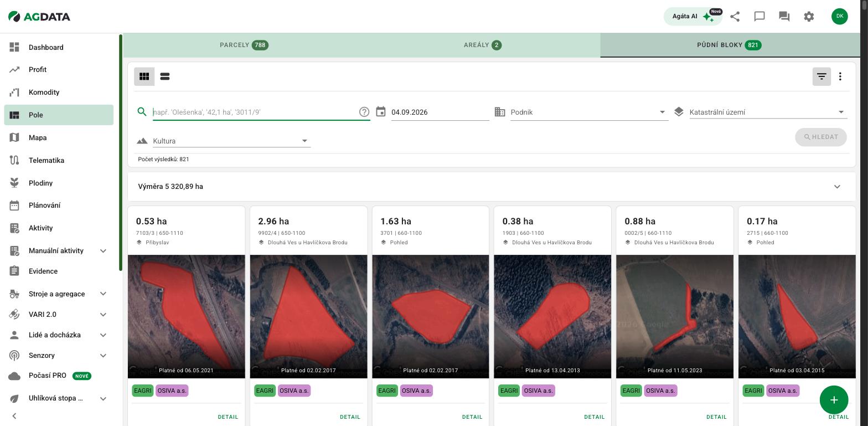Expand the Výměra 5 320,89 ha panel
868x426 pixels.
point(492,187)
